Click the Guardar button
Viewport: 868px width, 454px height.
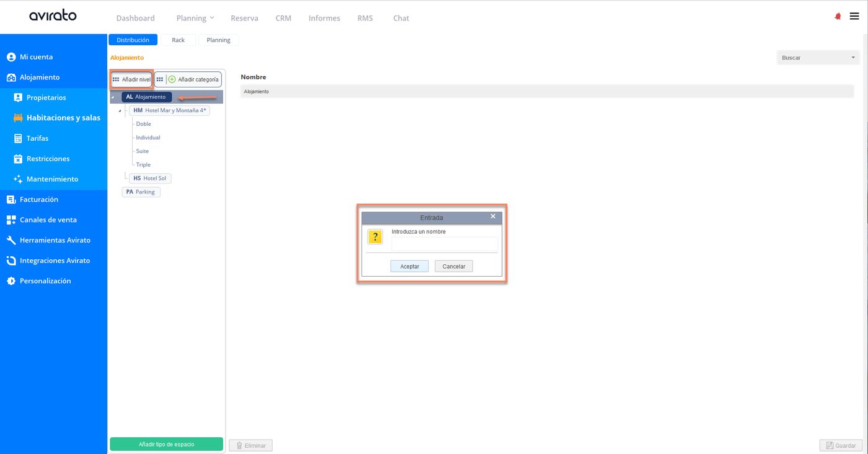841,445
